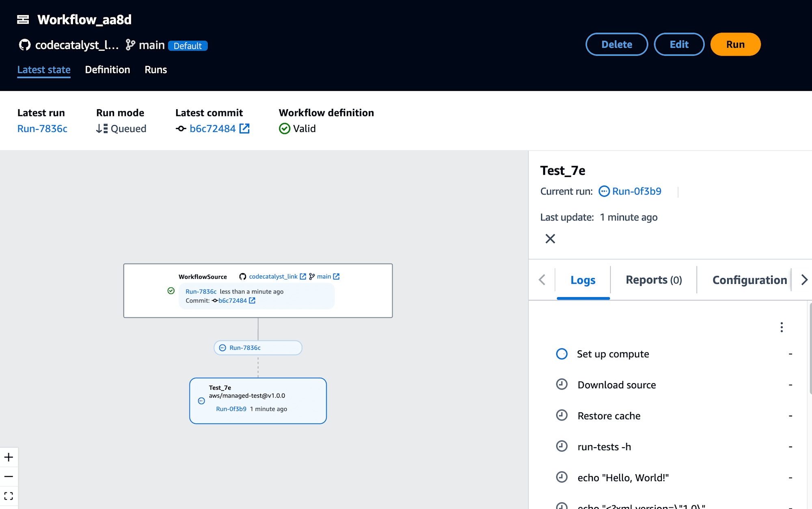Click the green Valid checkmark icon
This screenshot has width=812, height=509.
pos(285,129)
